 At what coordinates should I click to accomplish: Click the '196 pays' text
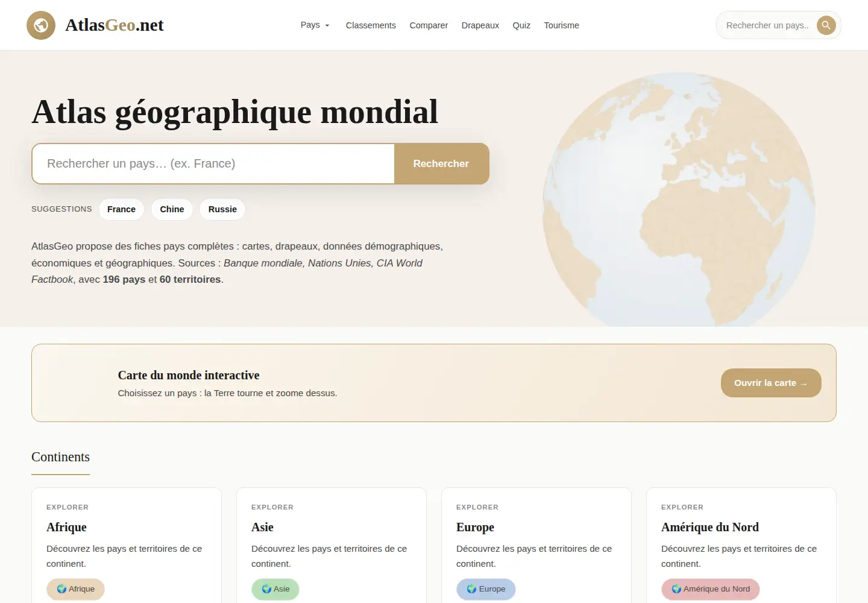pyautogui.click(x=124, y=280)
